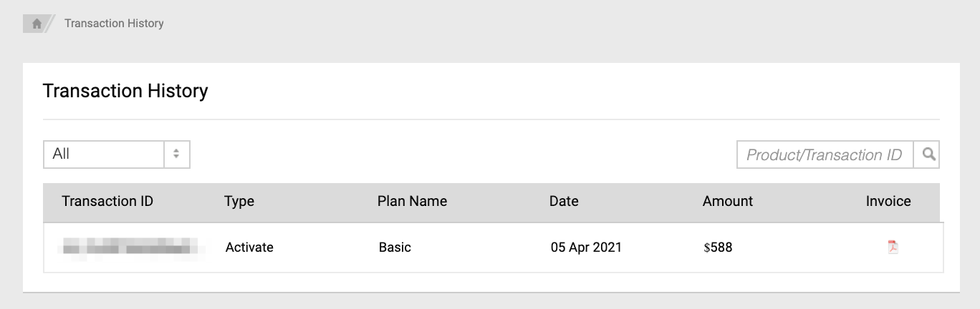The image size is (980, 309).
Task: Click the Amount column header
Action: point(728,201)
